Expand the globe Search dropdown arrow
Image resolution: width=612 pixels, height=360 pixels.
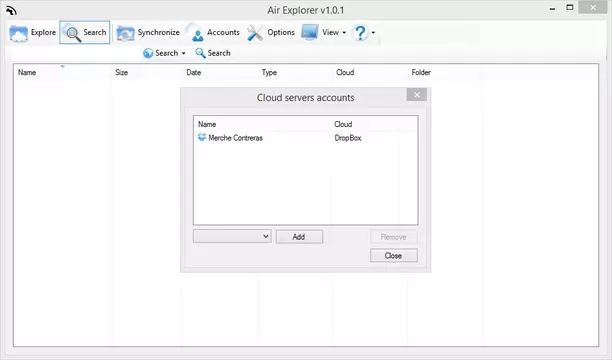coord(183,53)
